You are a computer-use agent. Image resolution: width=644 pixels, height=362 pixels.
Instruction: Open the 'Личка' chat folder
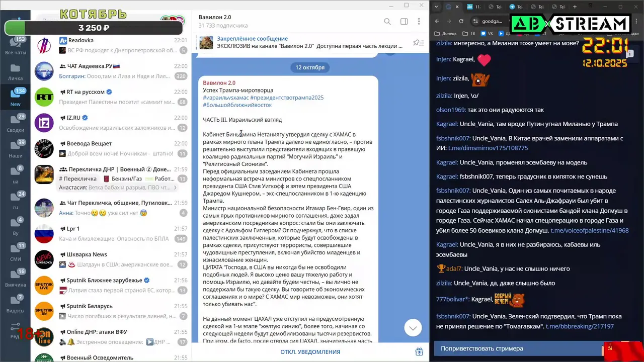pos(15,72)
